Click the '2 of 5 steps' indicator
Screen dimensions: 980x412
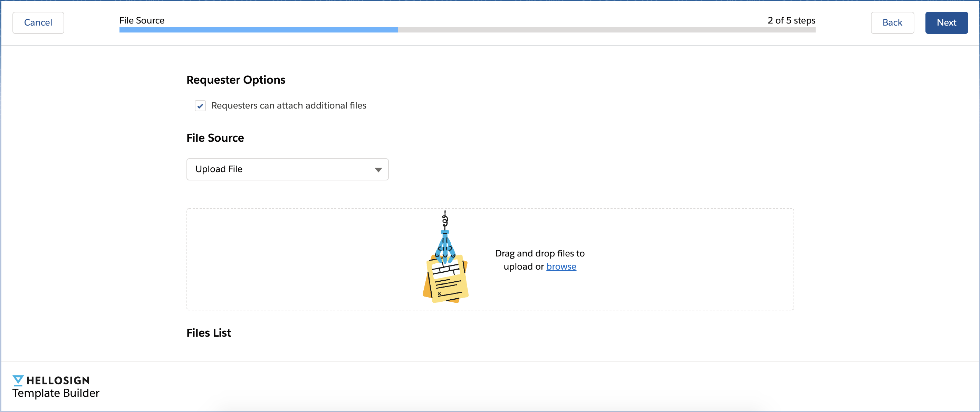click(791, 20)
